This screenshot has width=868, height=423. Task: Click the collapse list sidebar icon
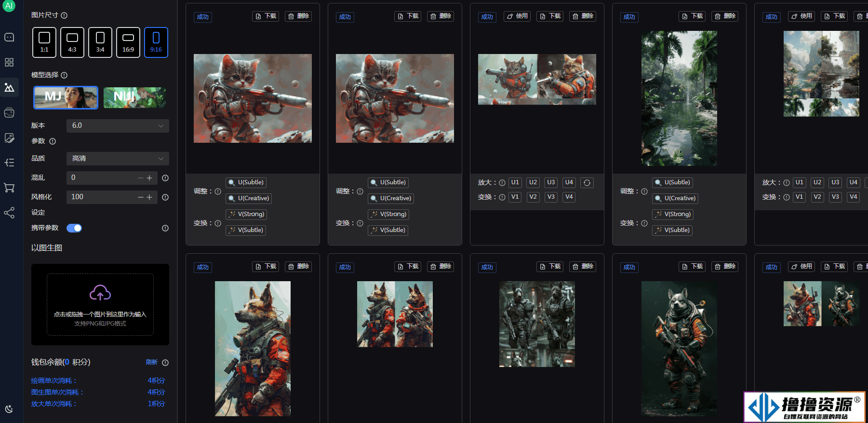(9, 163)
